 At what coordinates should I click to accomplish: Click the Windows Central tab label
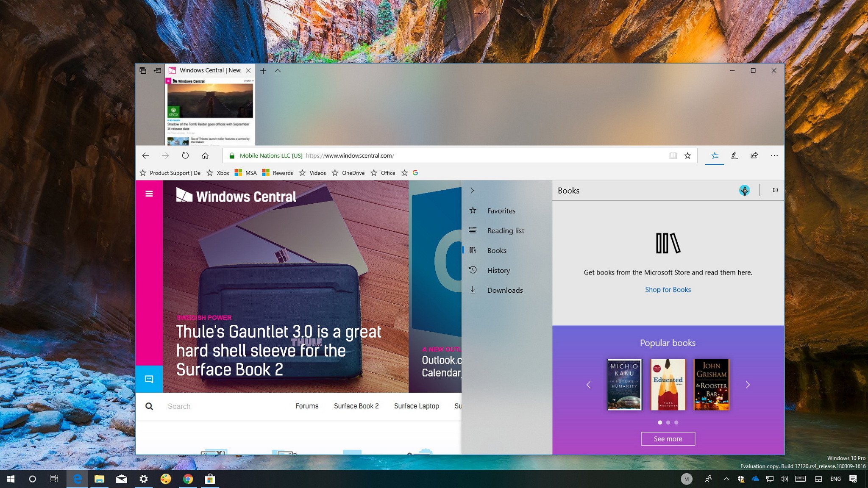[x=210, y=70]
